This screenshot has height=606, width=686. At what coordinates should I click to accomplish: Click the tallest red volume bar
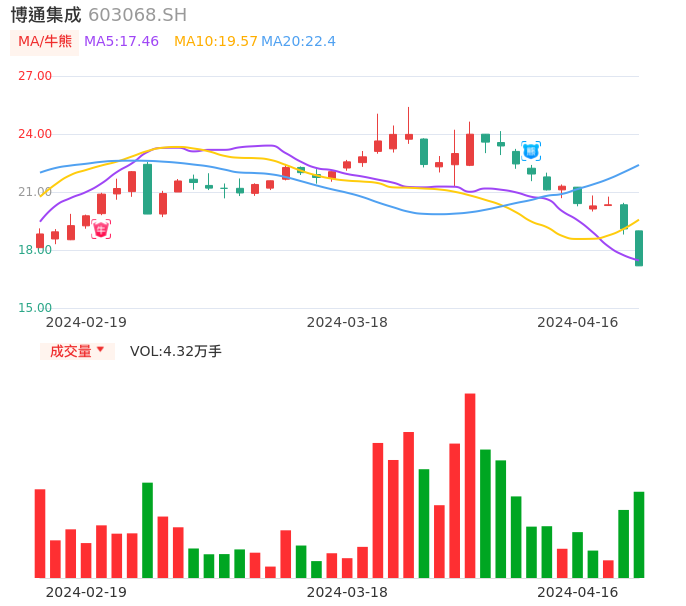tap(470, 485)
